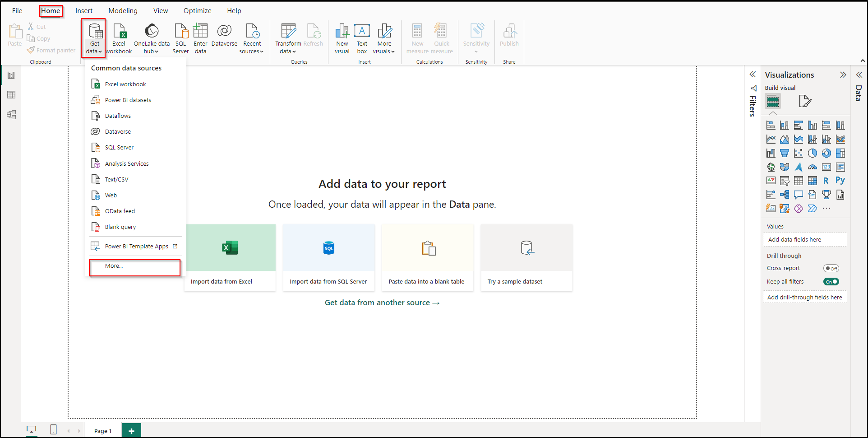Screen dimensions: 868x438
Task: Select the Build visual fields icon
Action: (773, 101)
